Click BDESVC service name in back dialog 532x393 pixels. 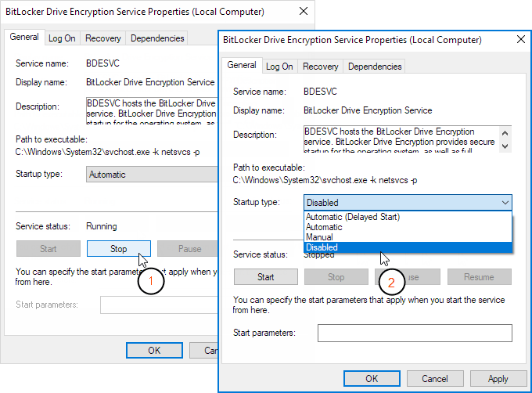point(102,63)
